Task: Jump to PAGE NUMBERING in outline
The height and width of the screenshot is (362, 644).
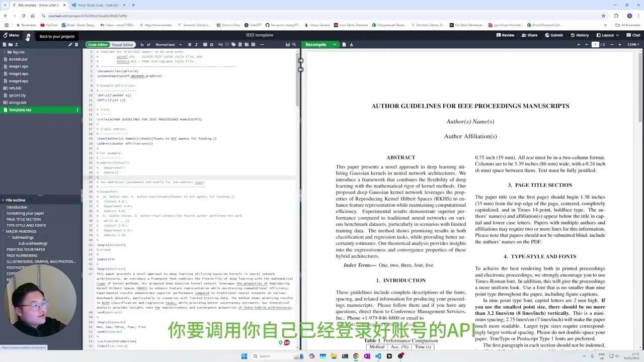Action: [22, 255]
